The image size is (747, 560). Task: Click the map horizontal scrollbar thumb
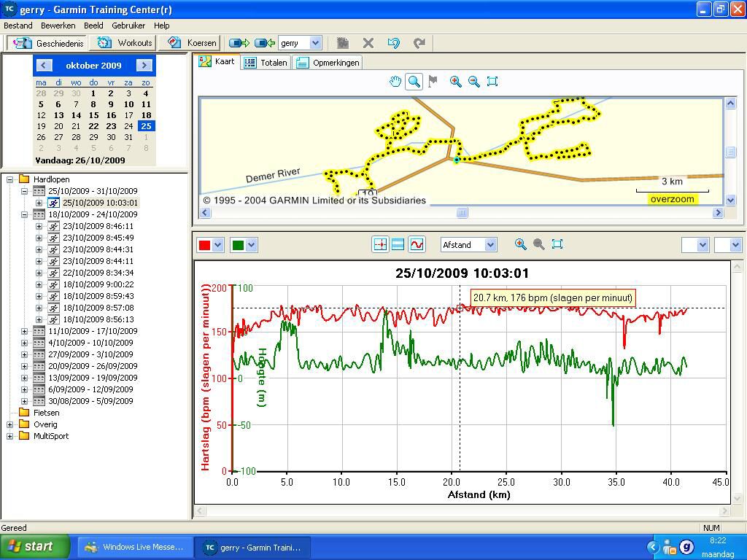pyautogui.click(x=462, y=212)
